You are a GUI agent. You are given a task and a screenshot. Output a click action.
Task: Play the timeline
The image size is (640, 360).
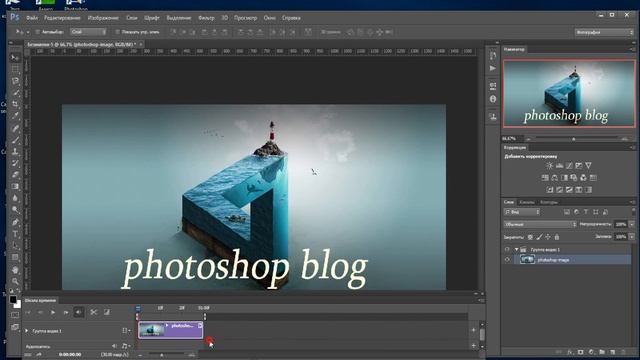point(53,312)
